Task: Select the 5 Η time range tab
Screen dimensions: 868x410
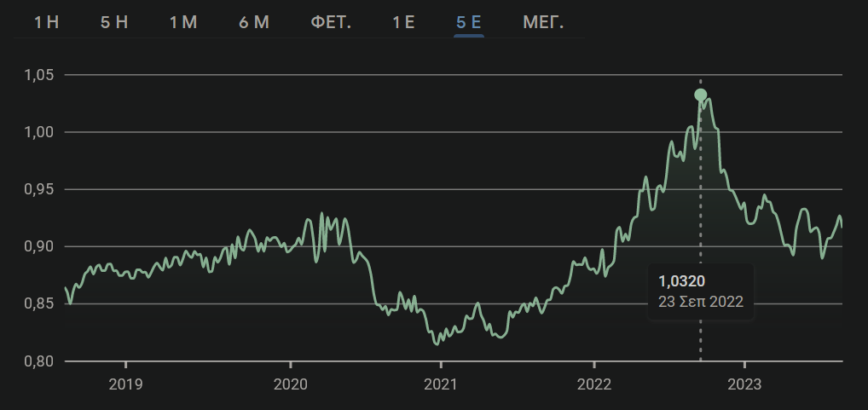Action: 114,23
